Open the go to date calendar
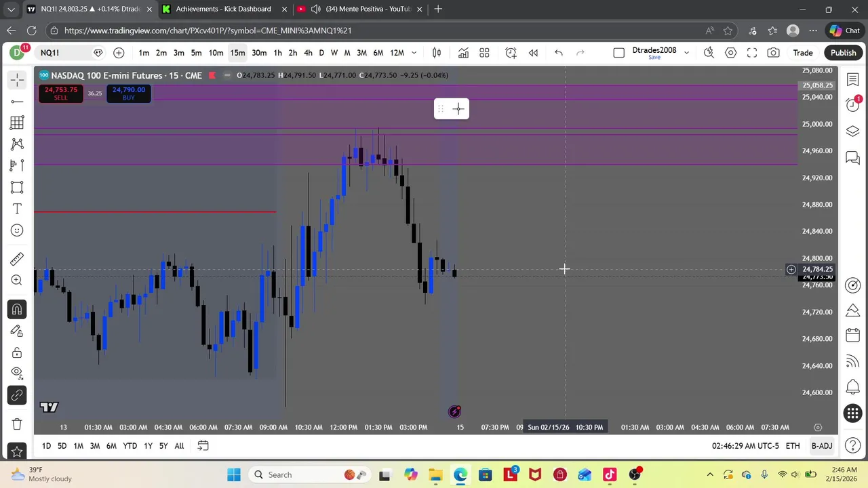This screenshot has width=868, height=488. 203,446
